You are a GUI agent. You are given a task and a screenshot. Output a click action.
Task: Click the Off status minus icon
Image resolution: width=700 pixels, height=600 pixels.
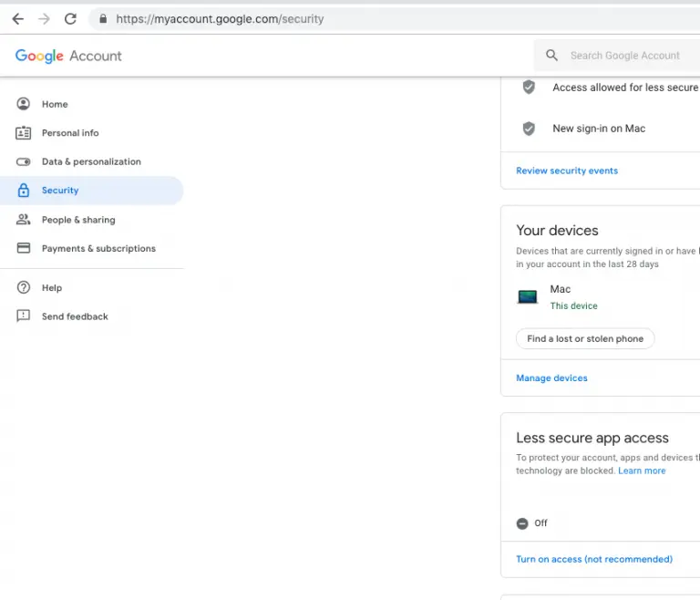(522, 523)
